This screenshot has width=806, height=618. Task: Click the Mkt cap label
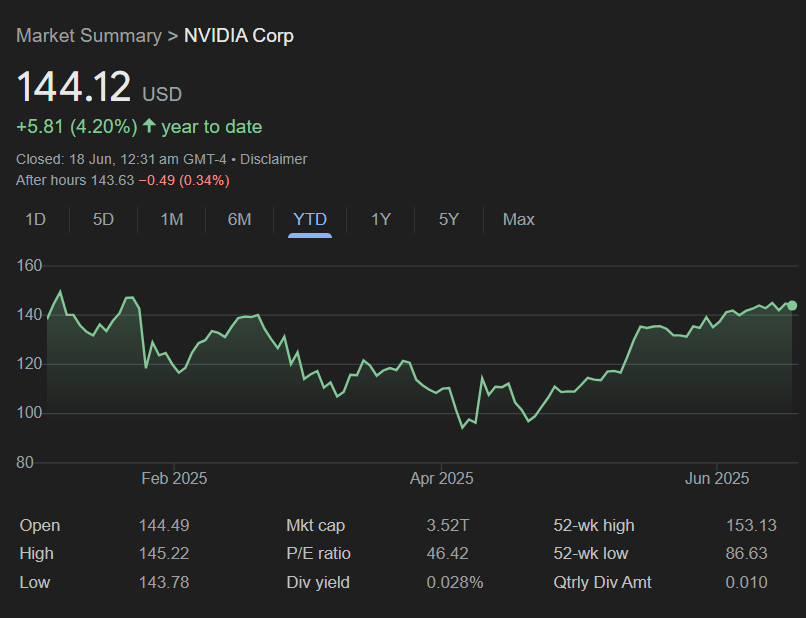316,525
